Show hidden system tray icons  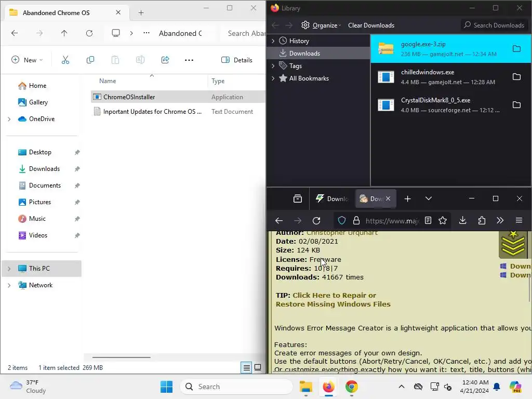coord(402,387)
